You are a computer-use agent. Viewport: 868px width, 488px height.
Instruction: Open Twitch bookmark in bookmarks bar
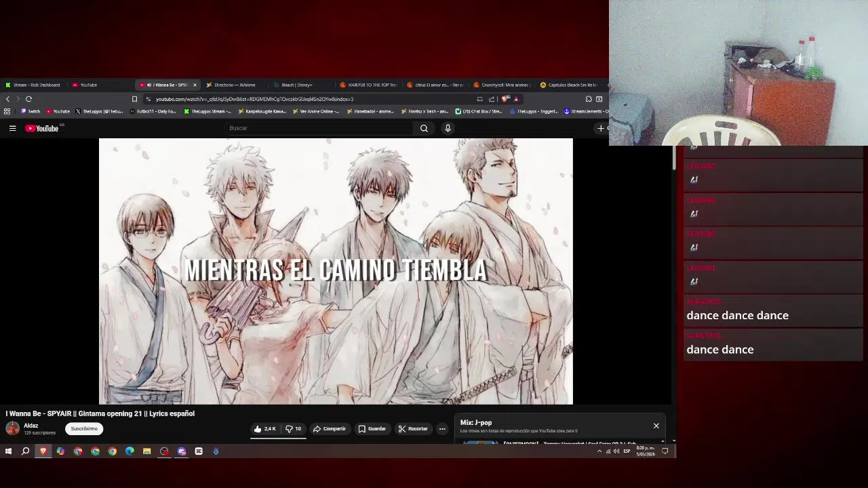31,111
